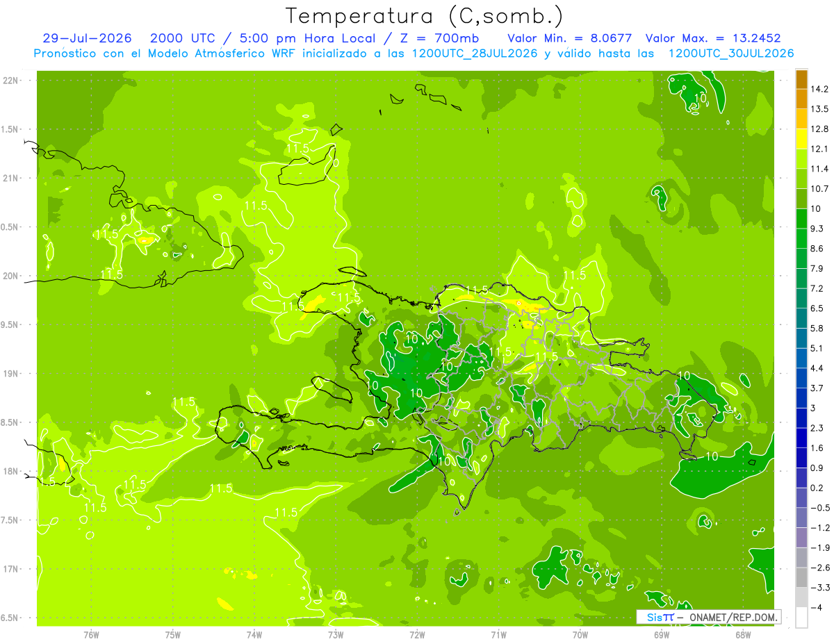Click the '0.9' colorbar value
This screenshot has width=834, height=644.
(818, 468)
